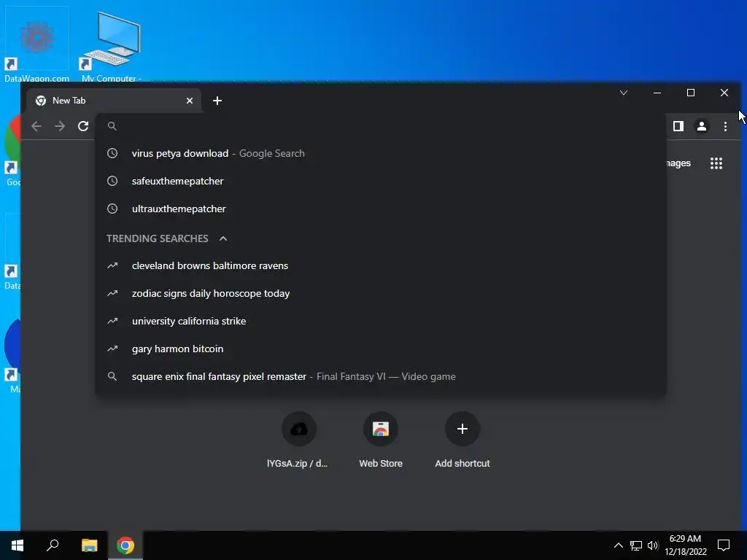This screenshot has width=747, height=560.
Task: Reload the page with the refresh icon
Action: (83, 126)
